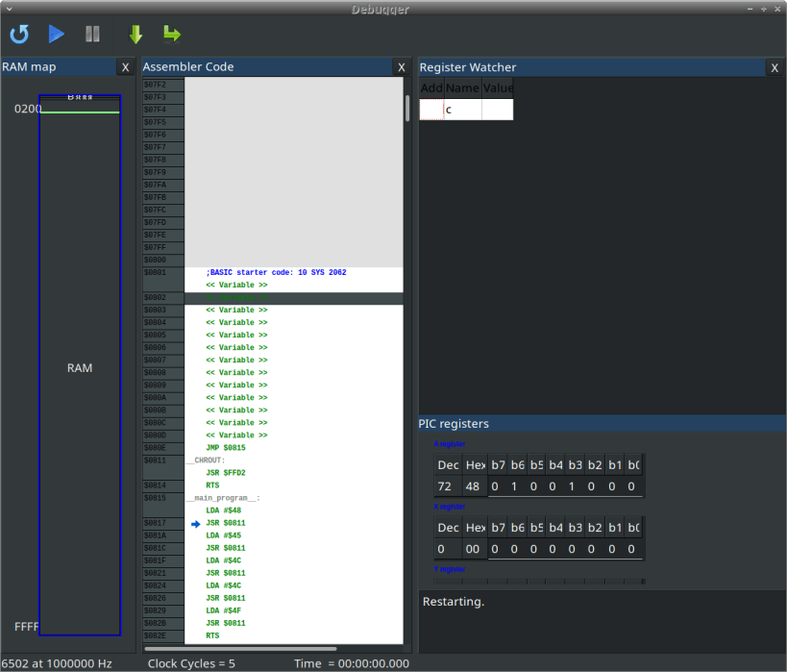Click the Value cell in Register Watcher

(x=497, y=110)
